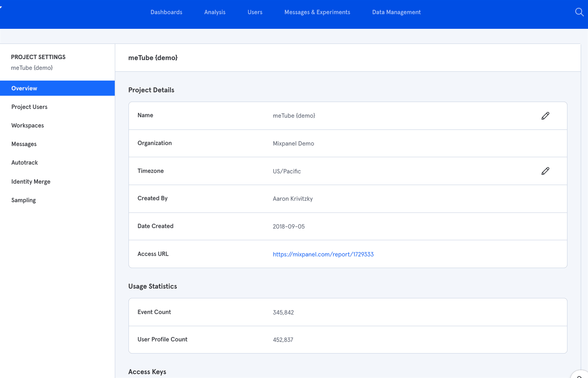
Task: Click the Aaron Krivitzky creator name
Action: tap(293, 199)
